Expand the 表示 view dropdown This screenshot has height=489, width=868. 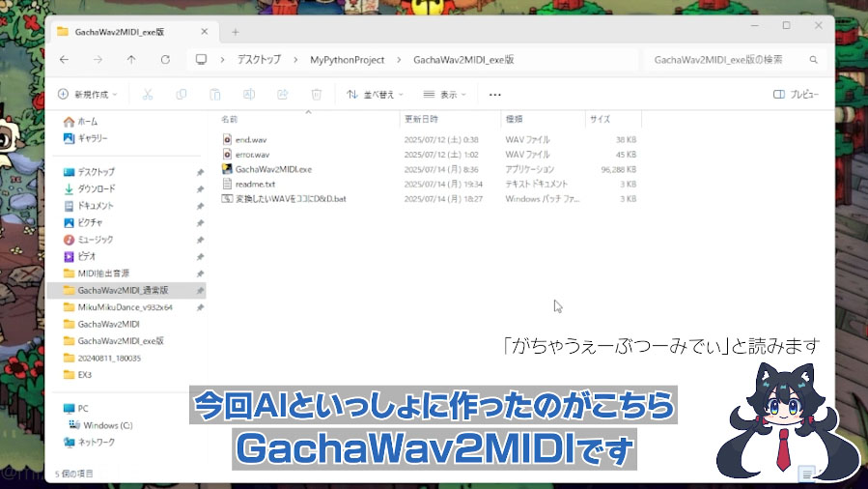(446, 95)
